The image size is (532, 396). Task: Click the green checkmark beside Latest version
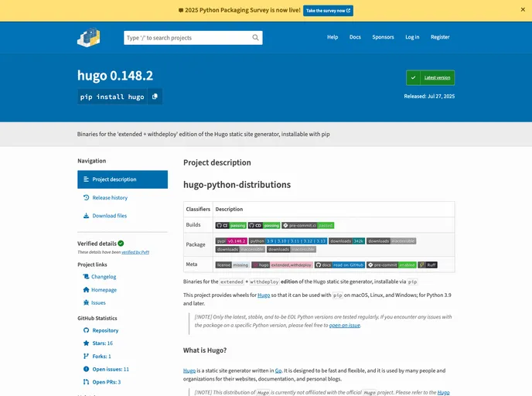tap(413, 77)
